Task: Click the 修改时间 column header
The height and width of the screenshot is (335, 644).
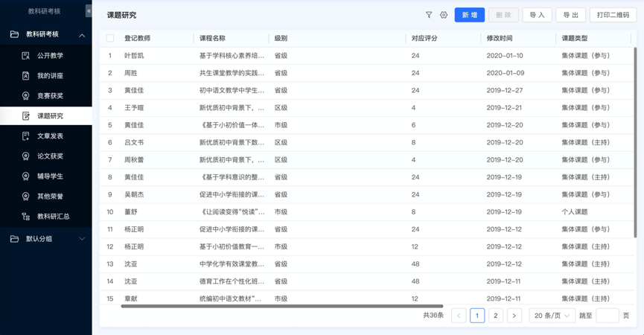Action: [x=500, y=38]
